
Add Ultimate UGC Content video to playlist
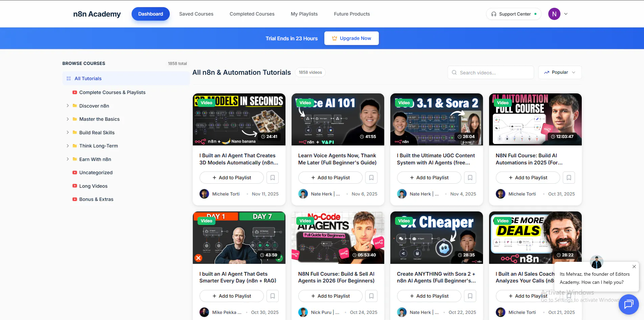pos(429,178)
